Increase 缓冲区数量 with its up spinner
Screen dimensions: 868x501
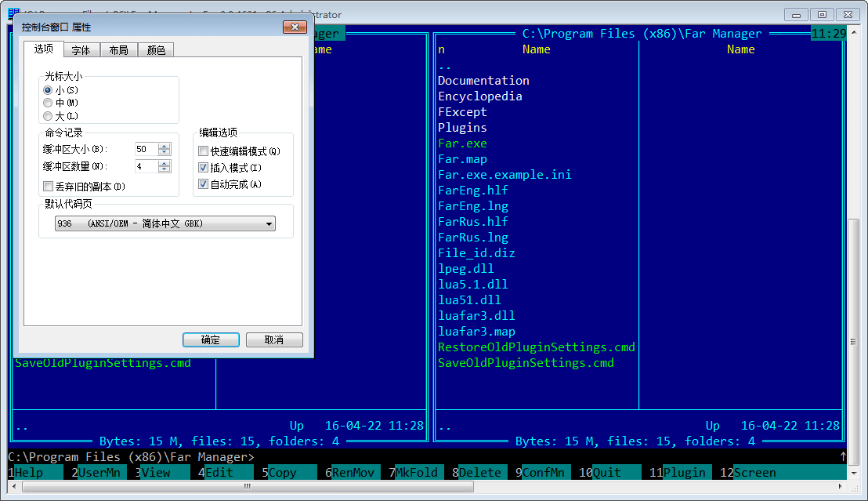(x=165, y=164)
